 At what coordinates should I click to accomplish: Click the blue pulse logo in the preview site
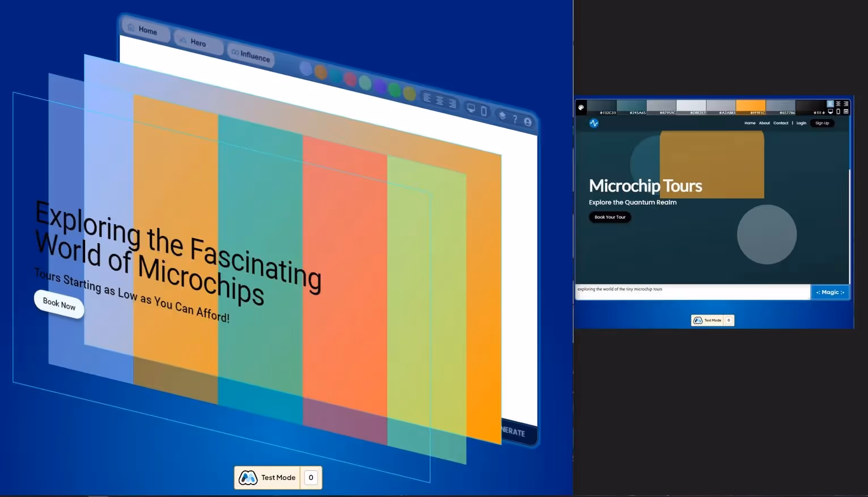tap(594, 123)
